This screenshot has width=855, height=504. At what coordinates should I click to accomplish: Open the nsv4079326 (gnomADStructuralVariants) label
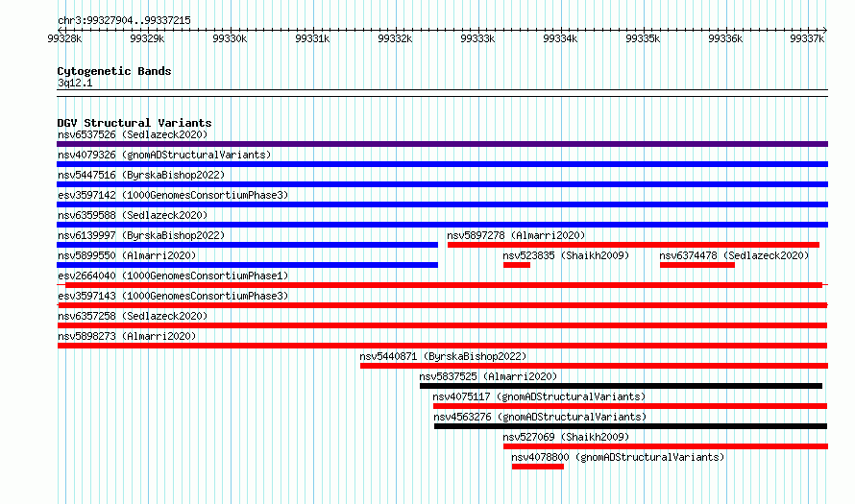(x=164, y=155)
